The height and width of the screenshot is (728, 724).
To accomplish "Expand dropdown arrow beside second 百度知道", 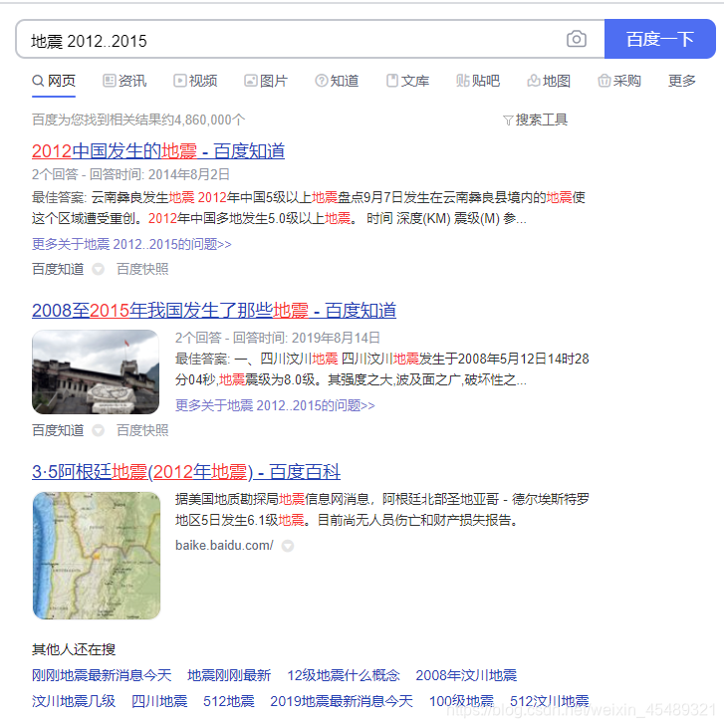I will (98, 430).
